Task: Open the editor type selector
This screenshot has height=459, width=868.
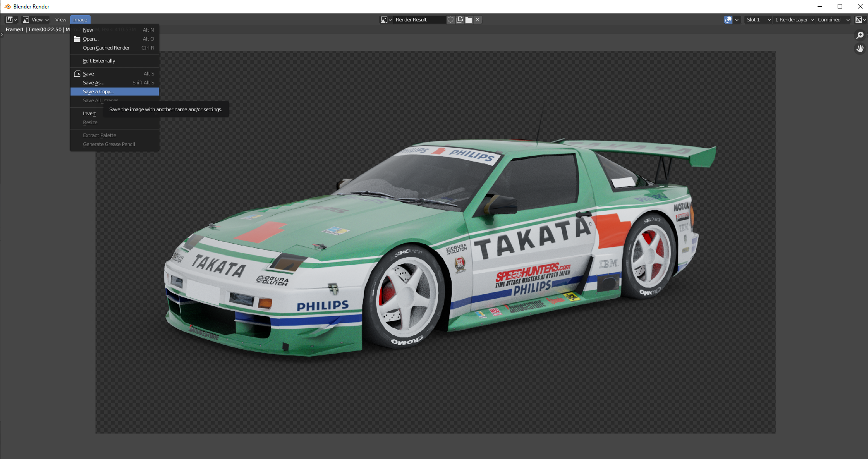Action: point(12,20)
